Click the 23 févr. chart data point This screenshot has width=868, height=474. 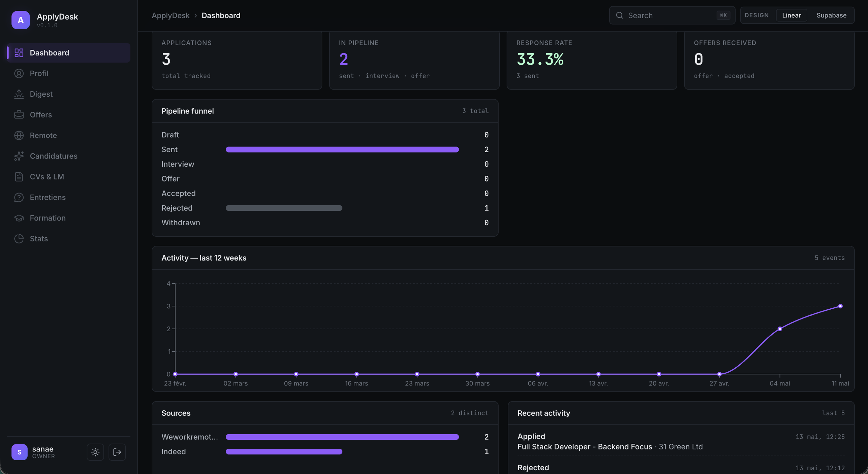(x=175, y=374)
